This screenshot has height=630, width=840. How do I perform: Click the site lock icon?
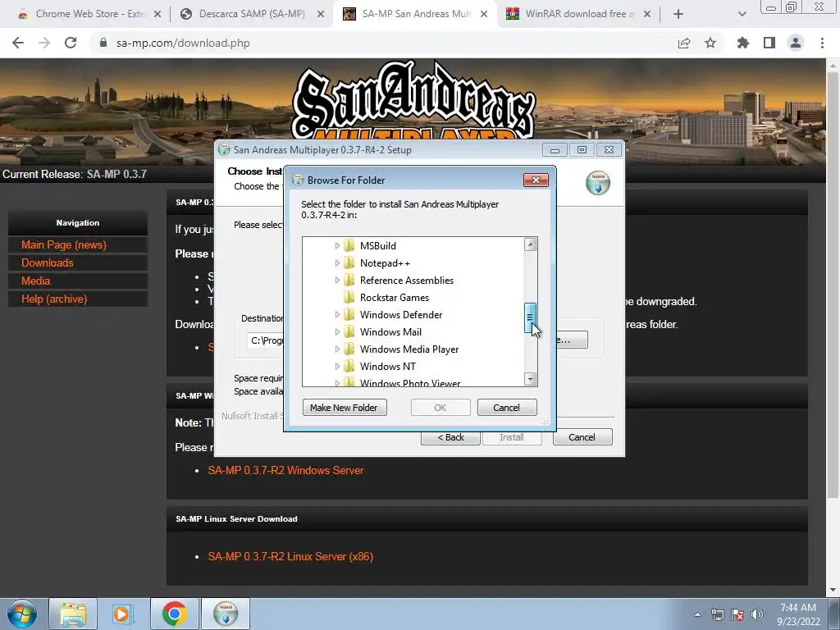(x=103, y=43)
